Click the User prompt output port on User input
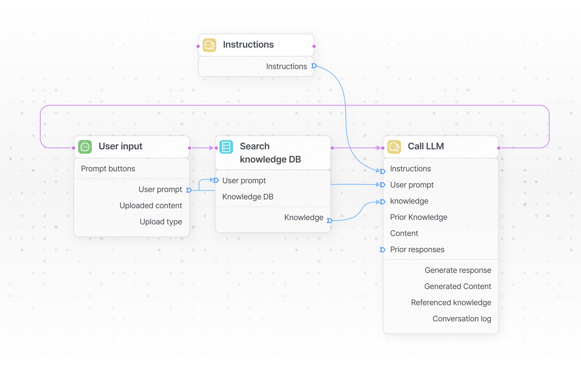 click(x=189, y=190)
